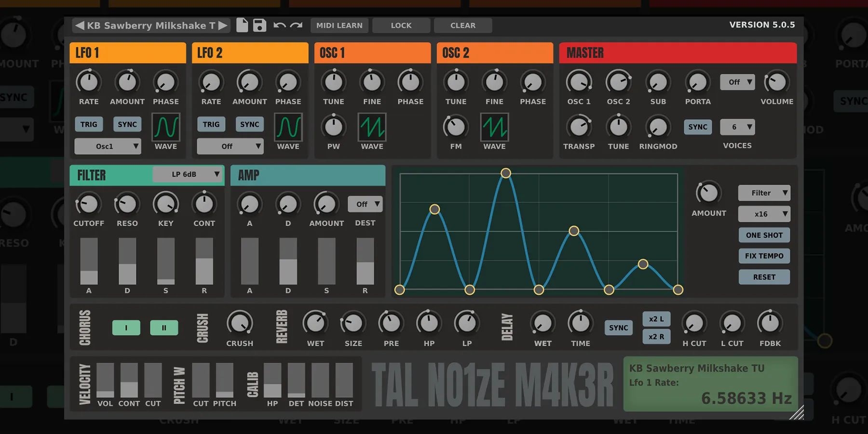Click the highest envelope editor point
The height and width of the screenshot is (434, 868).
(x=505, y=173)
